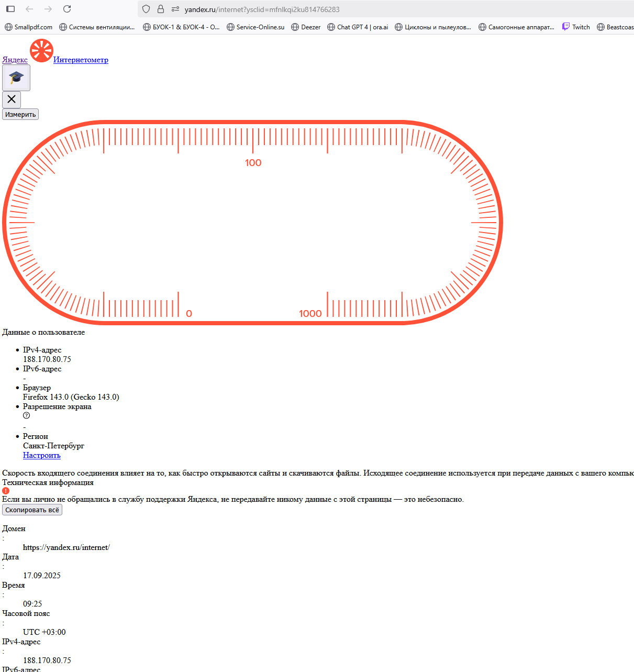Go back with the browser arrow
634x672 pixels.
(29, 9)
